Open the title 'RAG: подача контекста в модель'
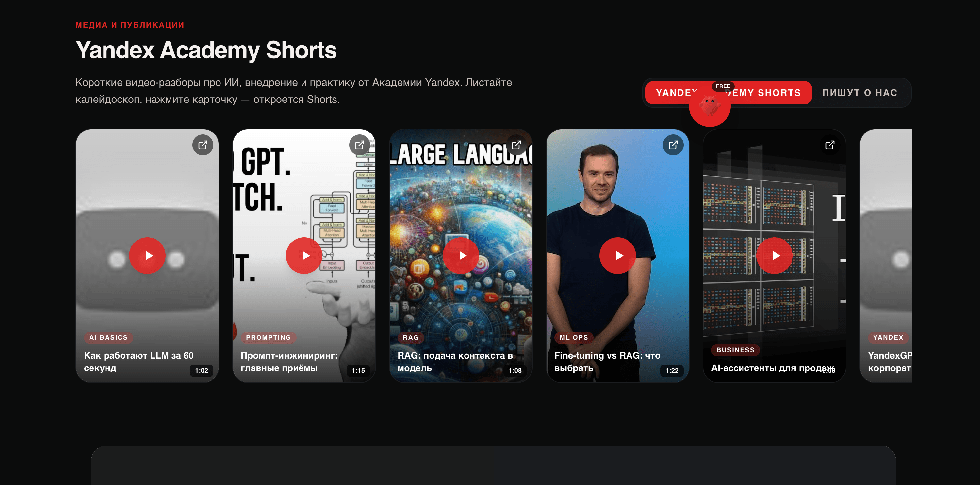The image size is (980, 485). pyautogui.click(x=455, y=362)
